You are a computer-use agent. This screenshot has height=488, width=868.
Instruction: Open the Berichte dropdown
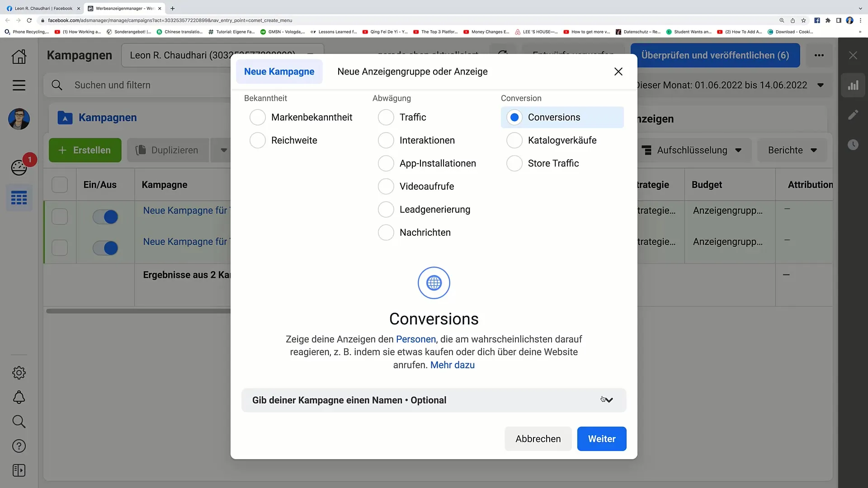point(792,150)
